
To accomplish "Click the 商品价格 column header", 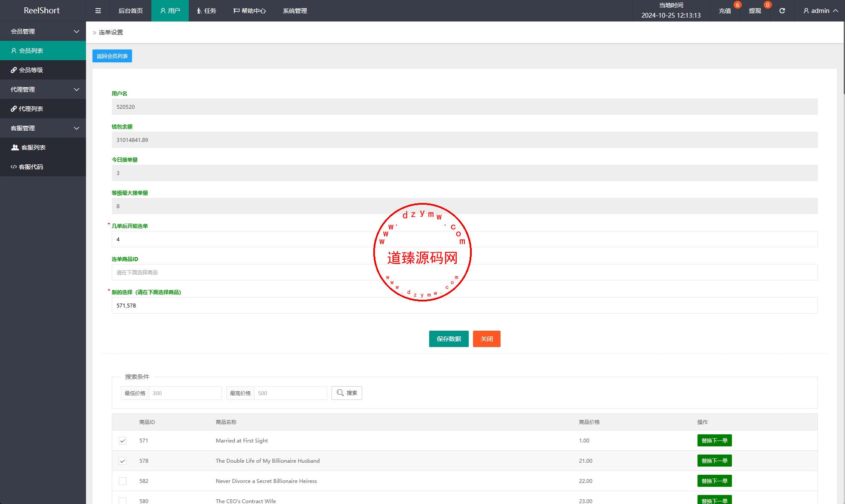I will tap(589, 422).
